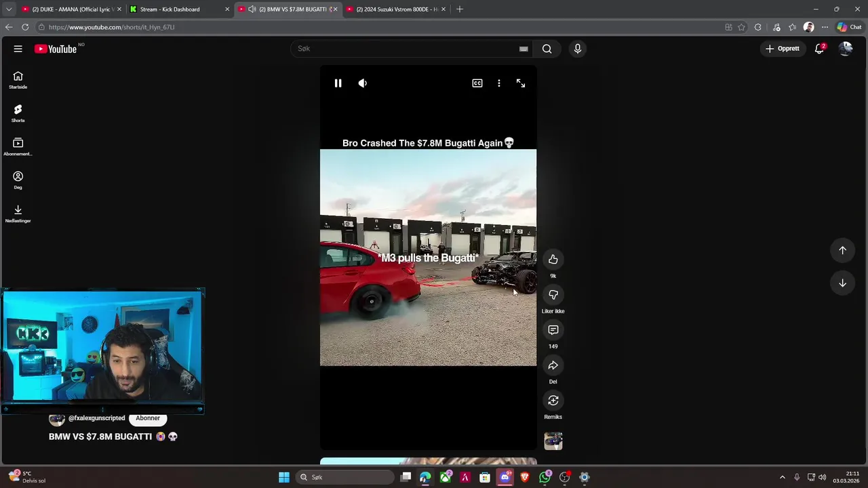Open the Copilot Chat sidebar

click(850, 27)
